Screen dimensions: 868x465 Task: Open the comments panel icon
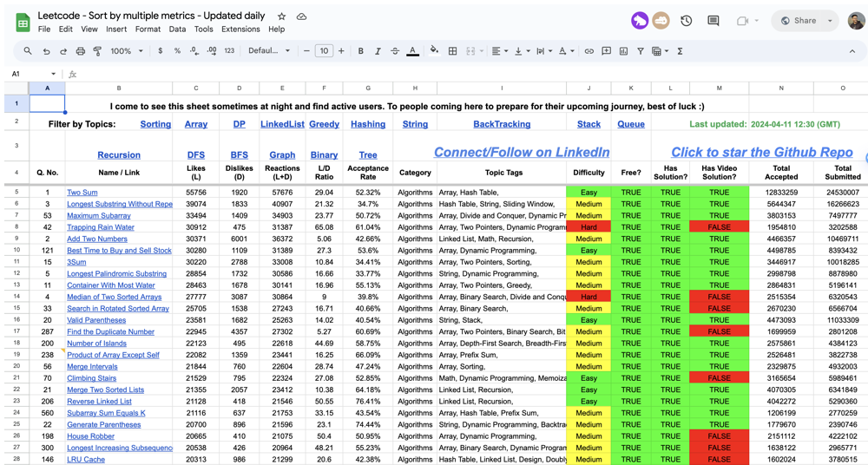(713, 21)
